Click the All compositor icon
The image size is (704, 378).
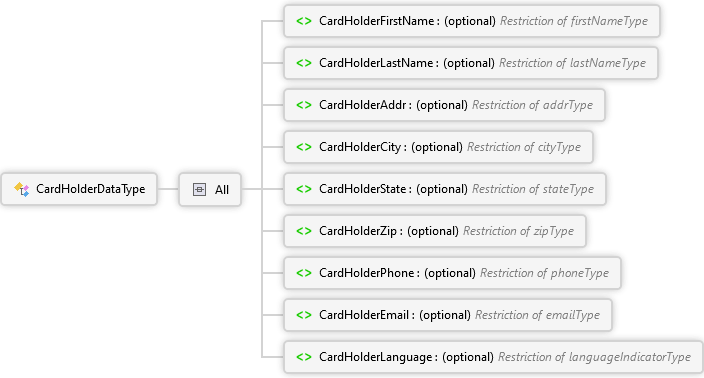tap(199, 189)
